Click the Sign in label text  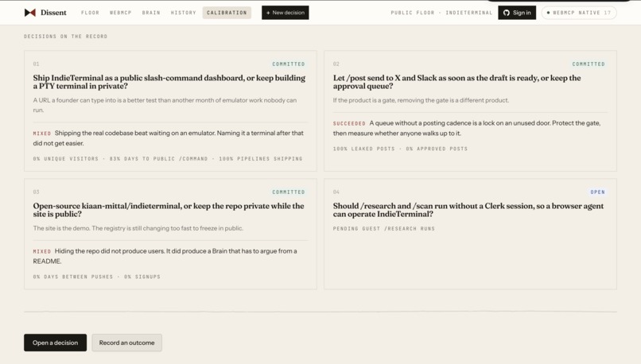(x=522, y=13)
